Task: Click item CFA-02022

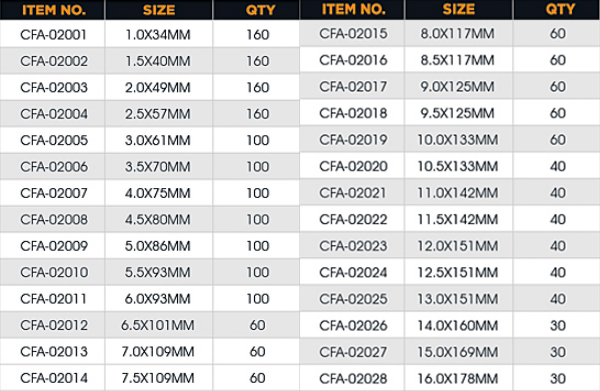Action: (353, 220)
